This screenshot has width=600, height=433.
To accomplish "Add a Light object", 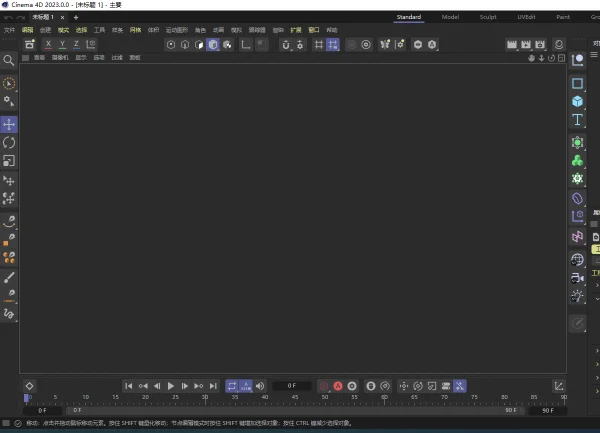I will pos(577,296).
